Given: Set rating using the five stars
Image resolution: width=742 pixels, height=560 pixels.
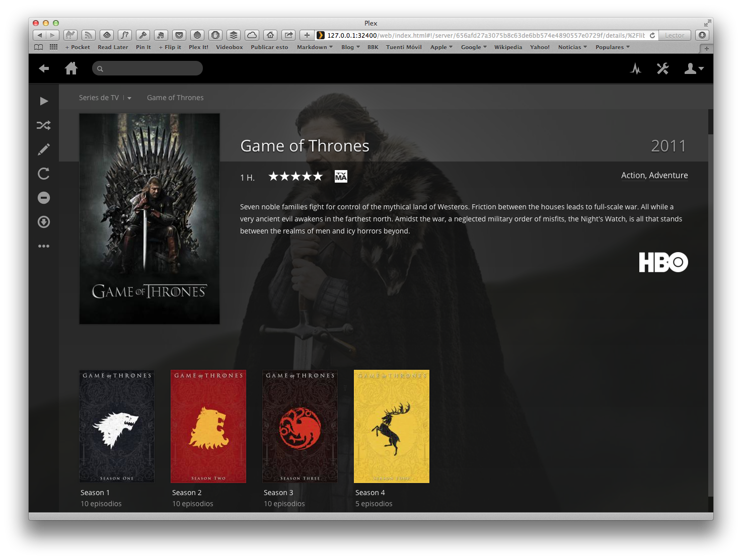Looking at the screenshot, I should [295, 177].
